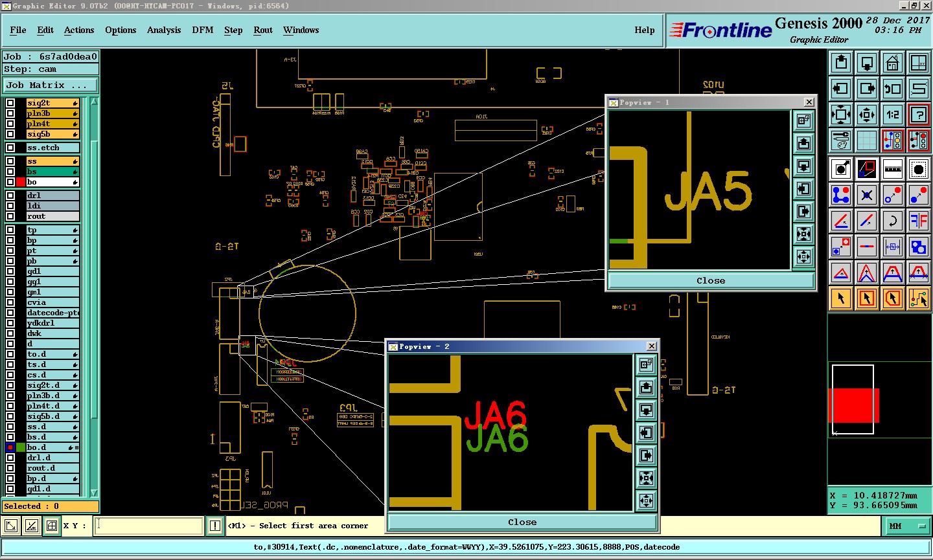Toggle the tp layer checkbox

coord(10,230)
